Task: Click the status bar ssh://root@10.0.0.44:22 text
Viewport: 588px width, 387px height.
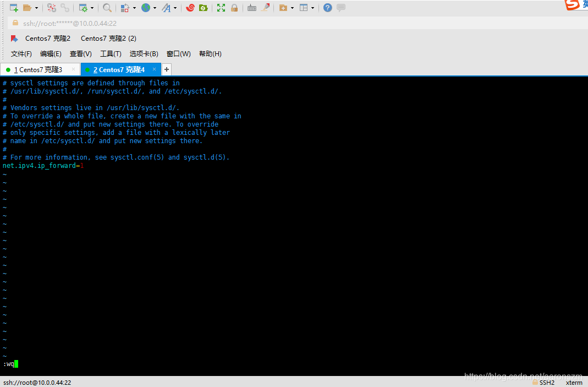Action: (x=37, y=383)
